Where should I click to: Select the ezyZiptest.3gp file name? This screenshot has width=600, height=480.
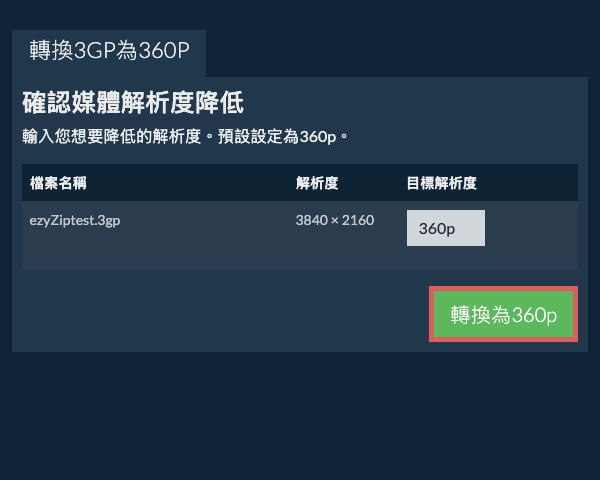[75, 220]
